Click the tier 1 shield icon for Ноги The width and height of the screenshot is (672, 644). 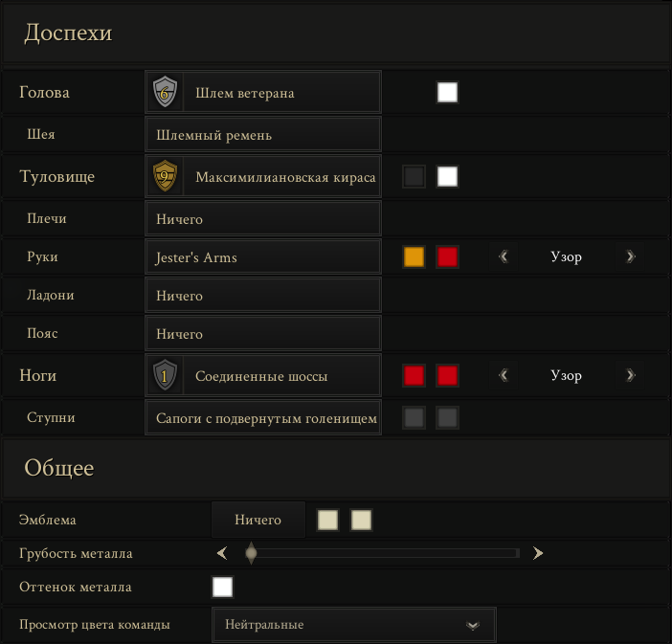click(165, 375)
